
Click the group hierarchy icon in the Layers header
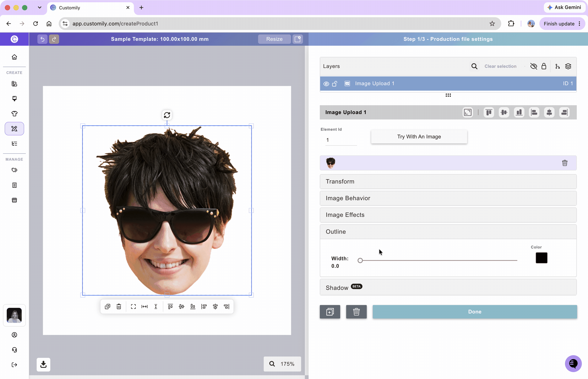[558, 66]
